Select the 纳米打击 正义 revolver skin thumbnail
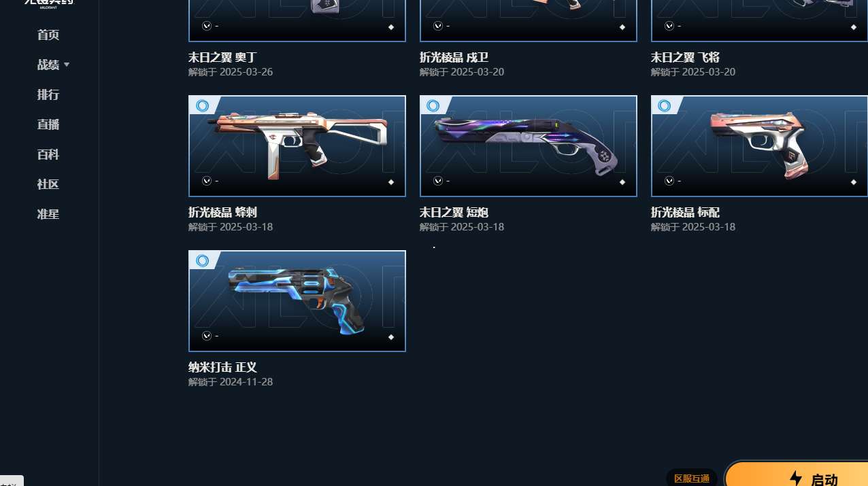Screen dimensions: 868x486 (297, 301)
